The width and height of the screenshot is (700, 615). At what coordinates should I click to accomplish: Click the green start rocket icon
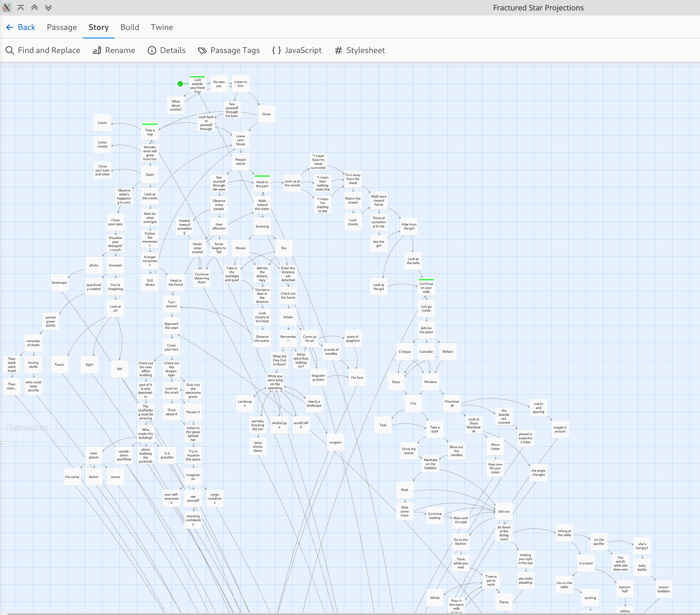(180, 84)
